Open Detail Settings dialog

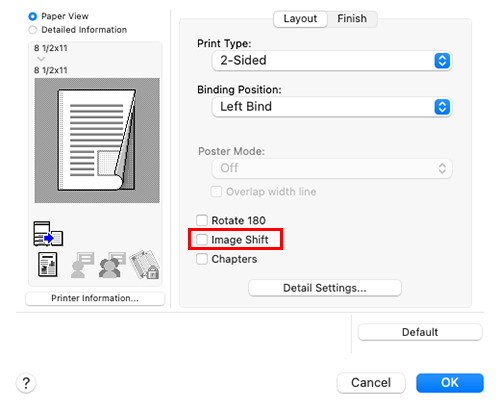point(325,288)
